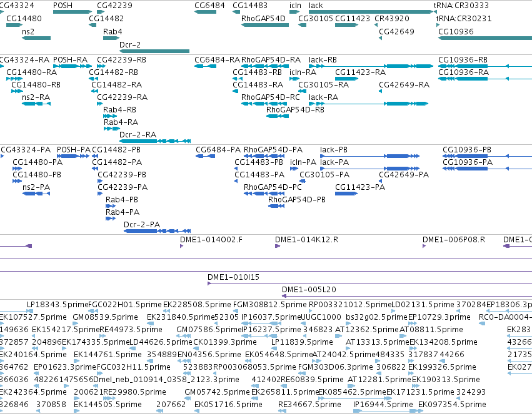
Task: Click the icln-PA protein label
Action: 303,162
